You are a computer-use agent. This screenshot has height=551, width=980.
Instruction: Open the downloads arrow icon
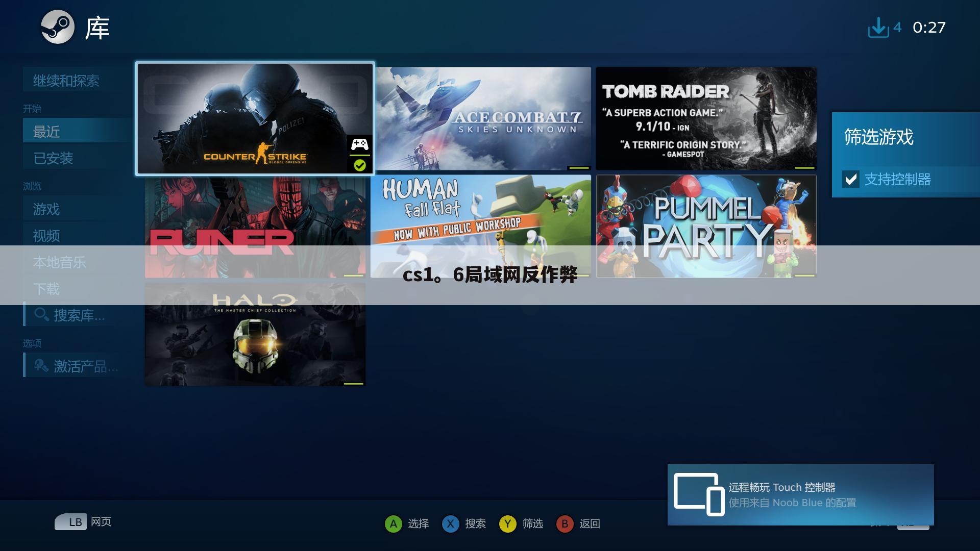[878, 27]
